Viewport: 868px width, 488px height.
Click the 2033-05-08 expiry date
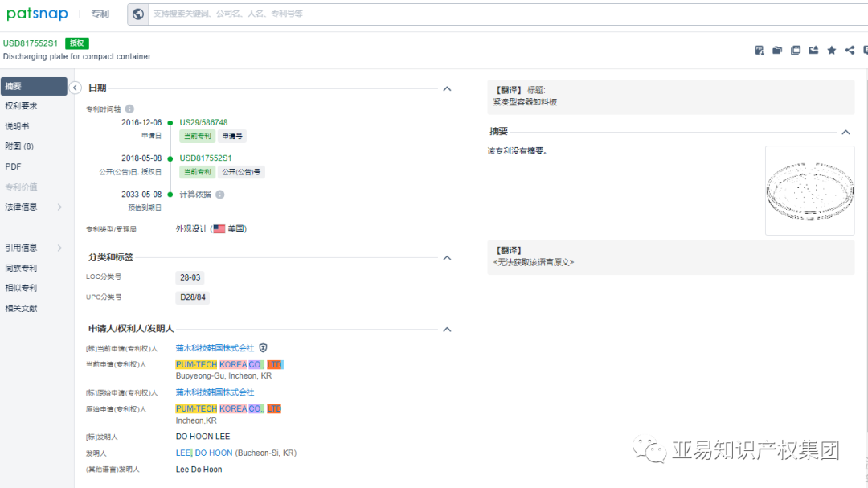(141, 195)
